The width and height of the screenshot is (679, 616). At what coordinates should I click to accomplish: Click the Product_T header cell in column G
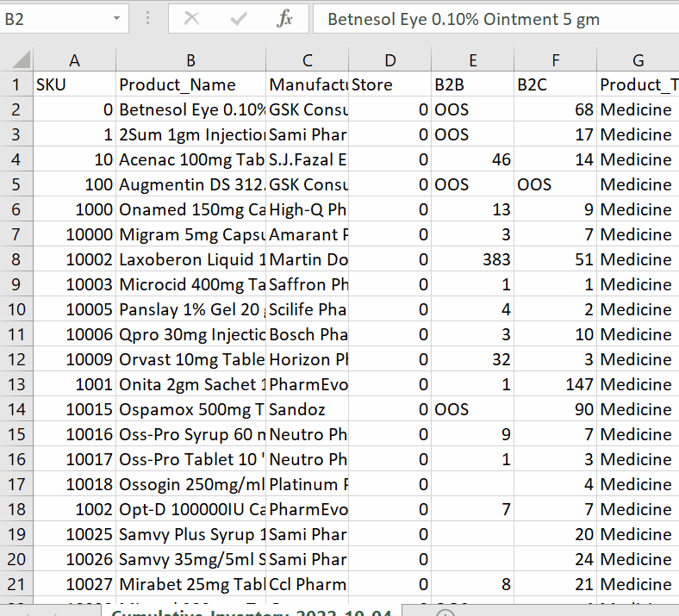point(638,84)
